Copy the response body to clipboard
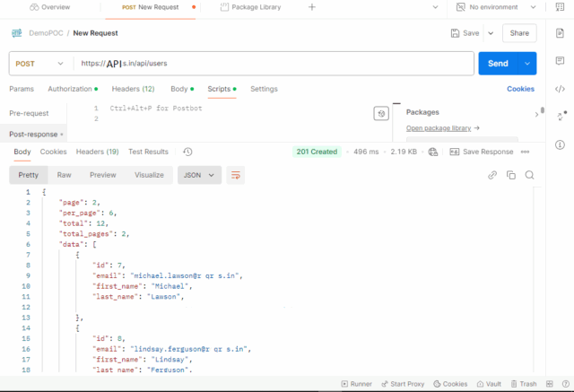 tap(511, 175)
